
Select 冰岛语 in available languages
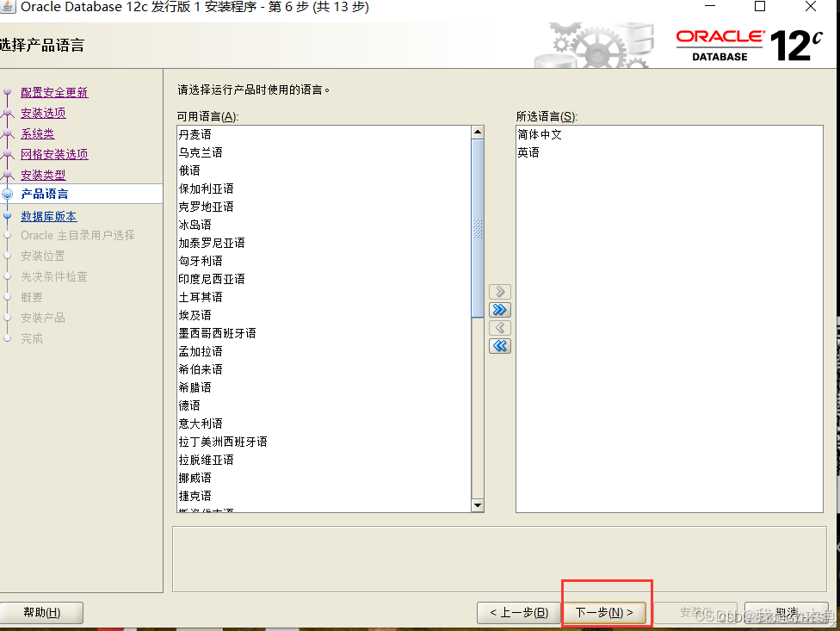tap(324, 225)
